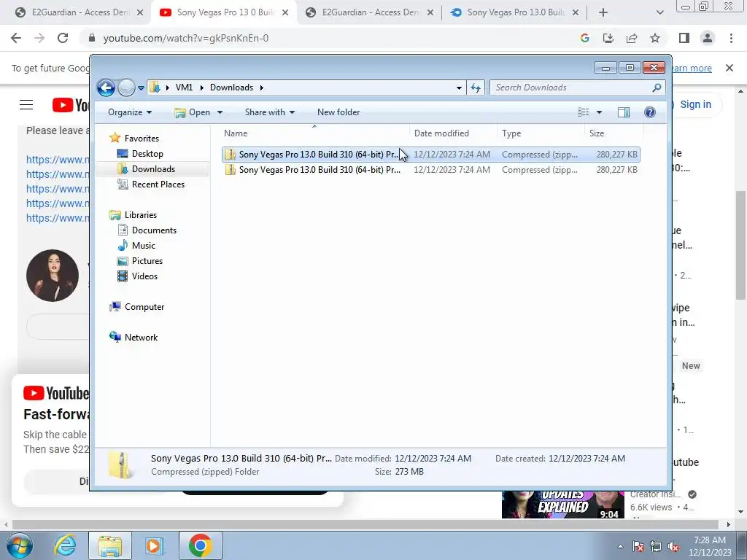Open the YouTube hamburger menu
Viewport: 747px width, 560px height.
26,105
